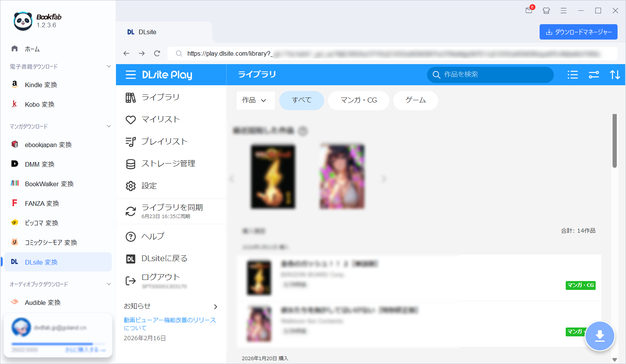Image resolution: width=626 pixels, height=364 pixels.
Task: Click the BookFab panda logo
Action: click(x=23, y=21)
